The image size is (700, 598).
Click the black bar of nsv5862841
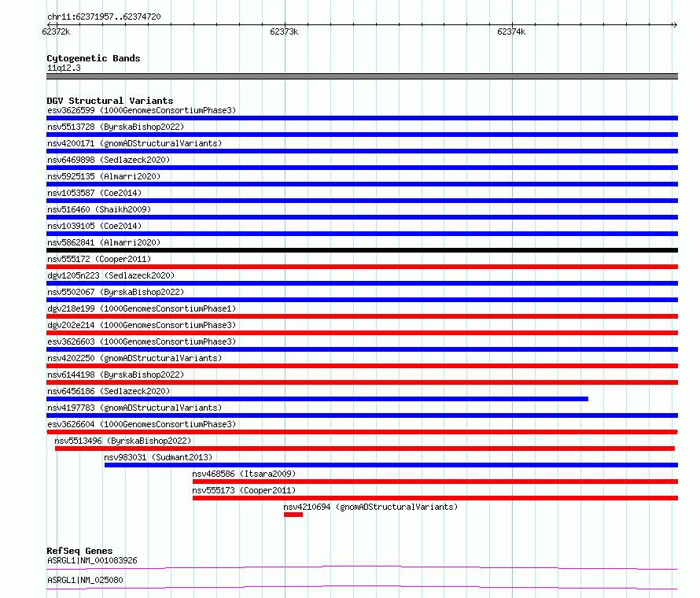(362, 250)
